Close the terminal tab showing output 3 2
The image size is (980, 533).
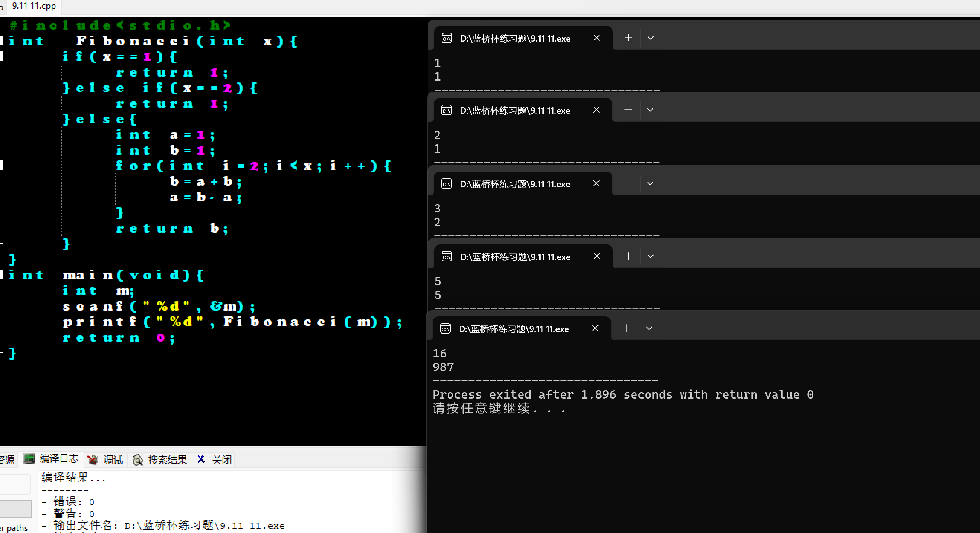596,183
